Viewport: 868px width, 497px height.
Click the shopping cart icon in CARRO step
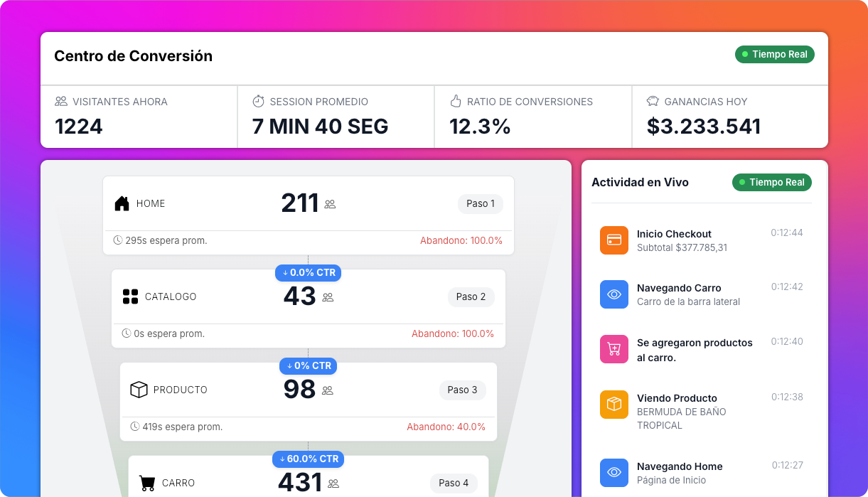click(147, 483)
